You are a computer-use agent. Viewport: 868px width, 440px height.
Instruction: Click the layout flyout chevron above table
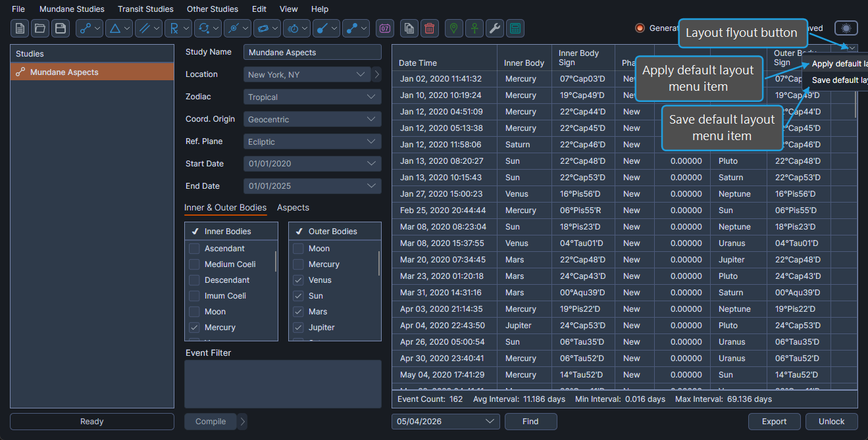(852, 47)
